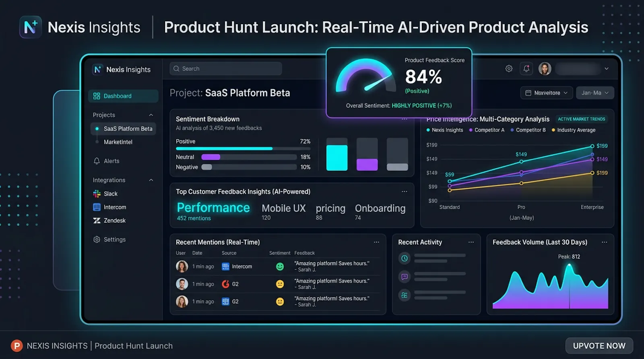Click the Sentiment column header in Recent Mentions
Image resolution: width=644 pixels, height=359 pixels.
point(280,253)
